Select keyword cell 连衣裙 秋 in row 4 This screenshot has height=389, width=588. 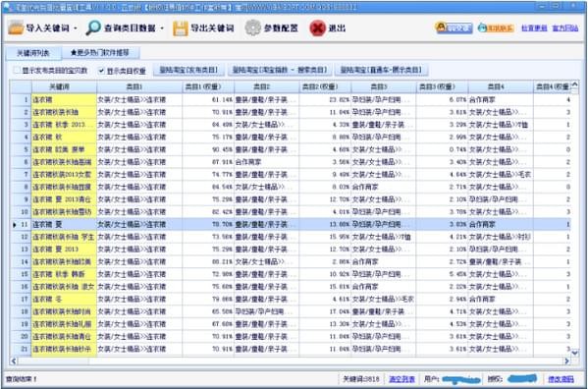[x=64, y=137]
